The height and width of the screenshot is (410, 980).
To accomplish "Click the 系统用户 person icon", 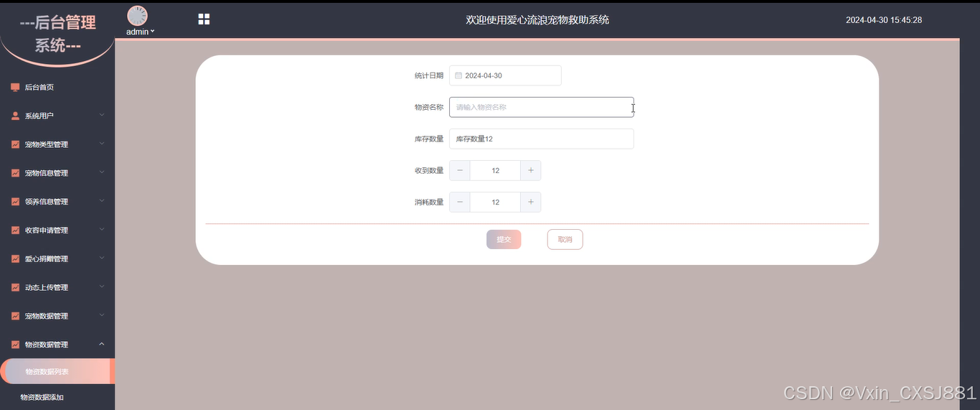I will click(15, 116).
